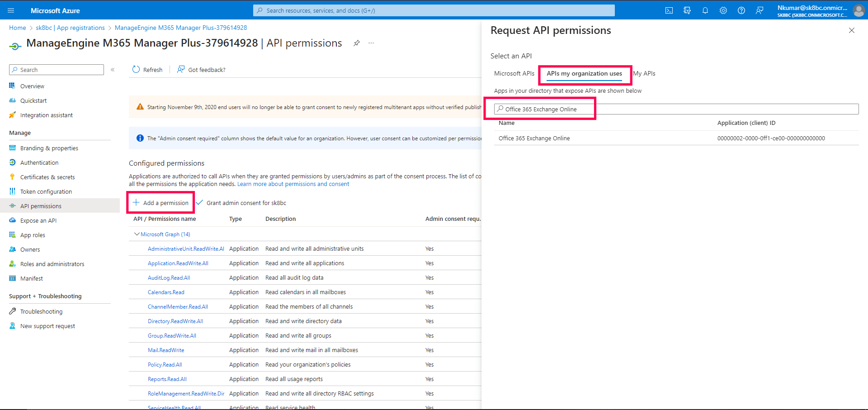The image size is (868, 410).
Task: Open the notifications bell icon
Action: [705, 10]
